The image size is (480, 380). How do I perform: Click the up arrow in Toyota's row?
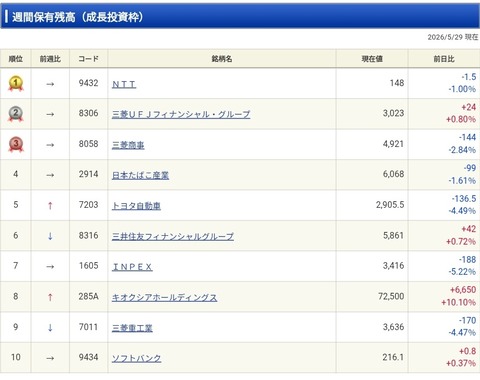50,205
